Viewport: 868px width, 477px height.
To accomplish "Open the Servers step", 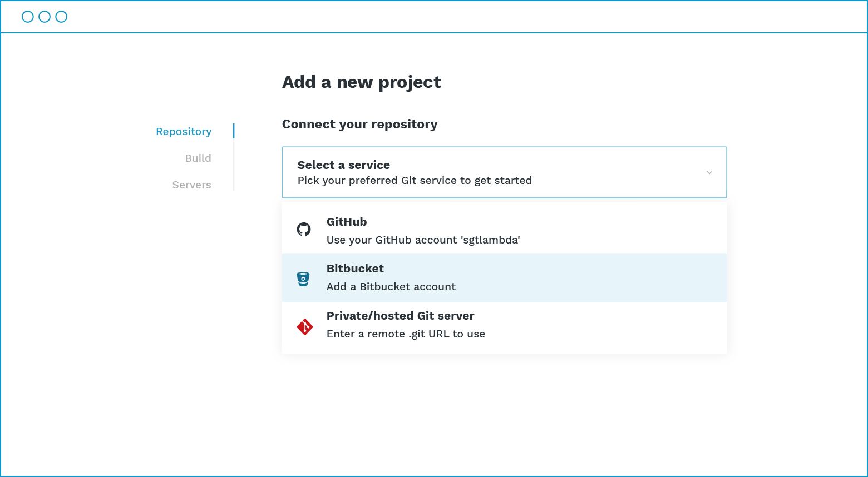I will pyautogui.click(x=191, y=185).
